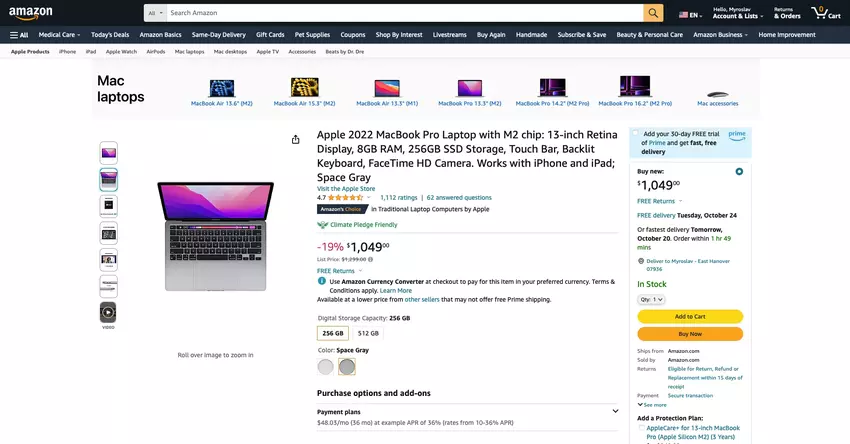Check the AppleCare+ protection plan box
The width and height of the screenshot is (850, 444).
click(x=640, y=427)
